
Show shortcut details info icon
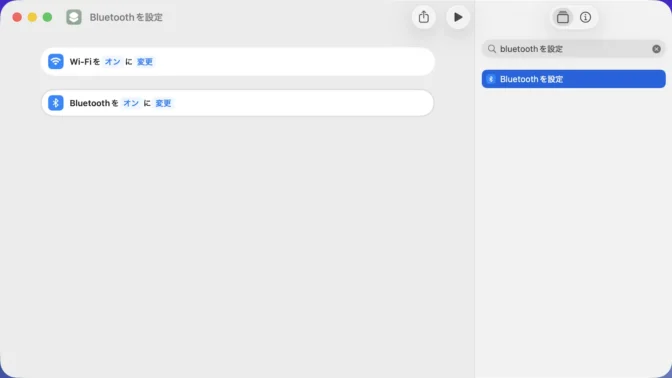coord(585,17)
